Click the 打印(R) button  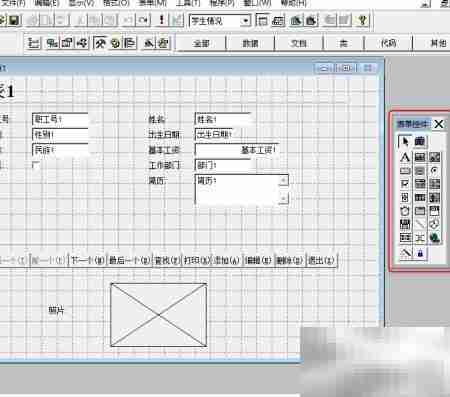197,260
